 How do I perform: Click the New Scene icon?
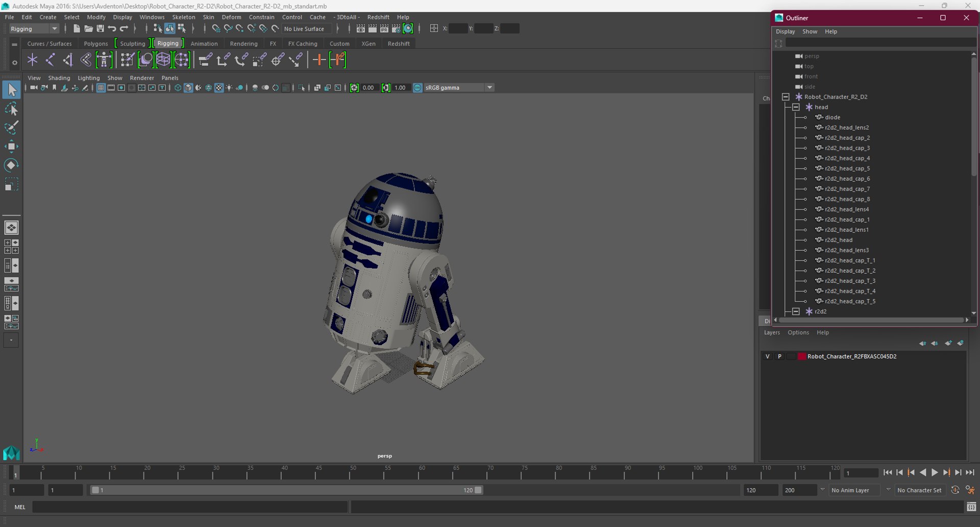pos(77,29)
